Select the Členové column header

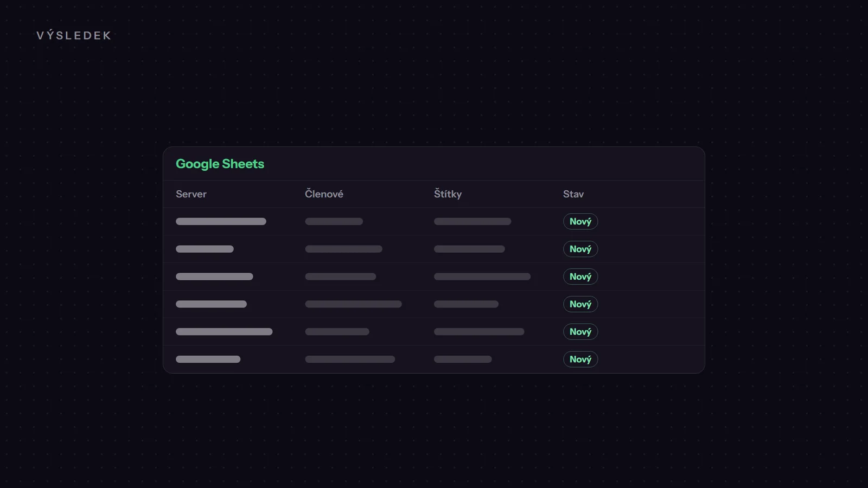coord(324,194)
